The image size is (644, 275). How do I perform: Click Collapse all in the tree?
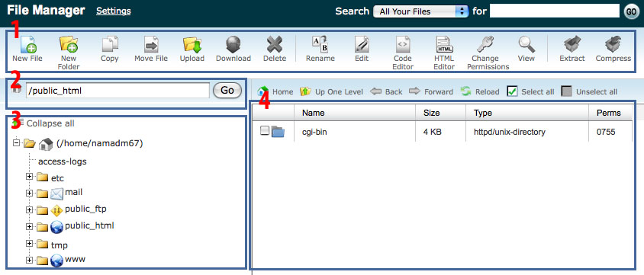click(x=50, y=123)
